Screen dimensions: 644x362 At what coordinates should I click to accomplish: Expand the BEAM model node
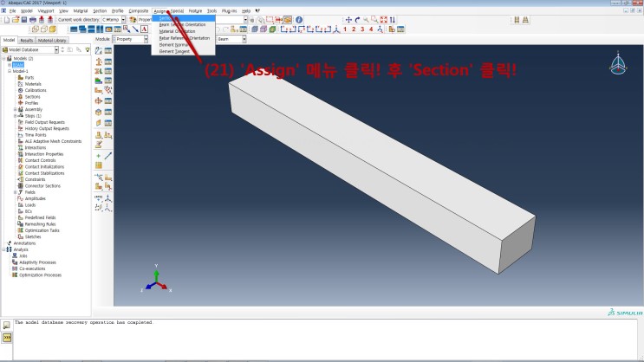point(10,65)
